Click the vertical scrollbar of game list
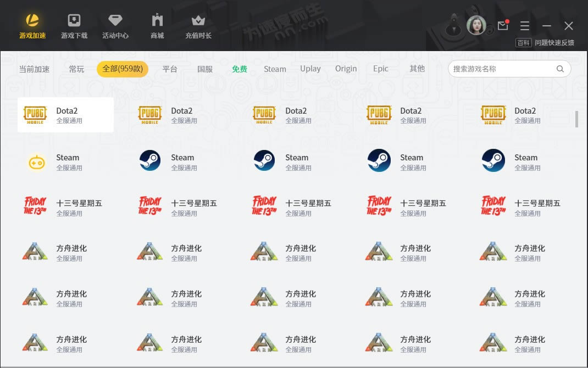588x368 pixels. click(x=576, y=119)
